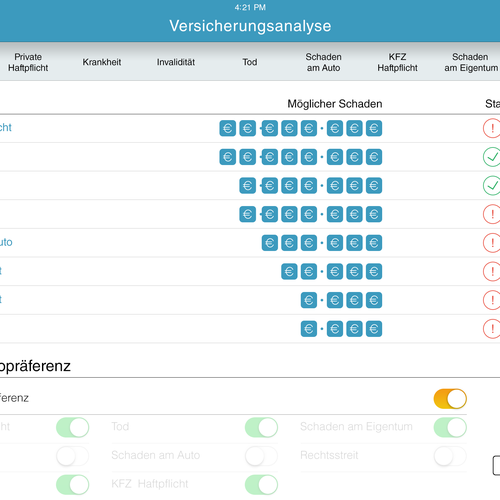Toggle the Schaden am Eigentum switch
The height and width of the screenshot is (500, 500).
(450, 427)
